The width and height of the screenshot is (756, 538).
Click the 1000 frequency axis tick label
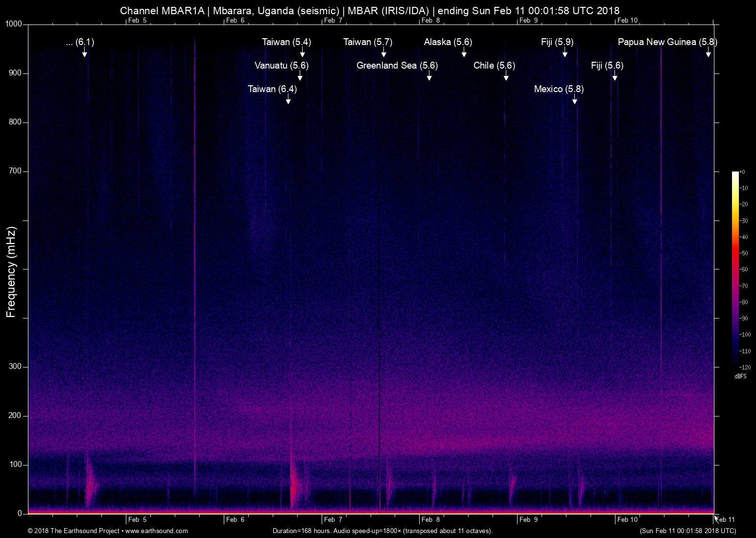point(14,24)
